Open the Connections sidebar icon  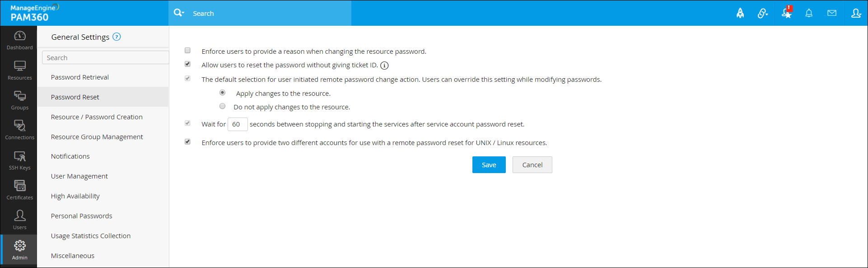click(20, 130)
